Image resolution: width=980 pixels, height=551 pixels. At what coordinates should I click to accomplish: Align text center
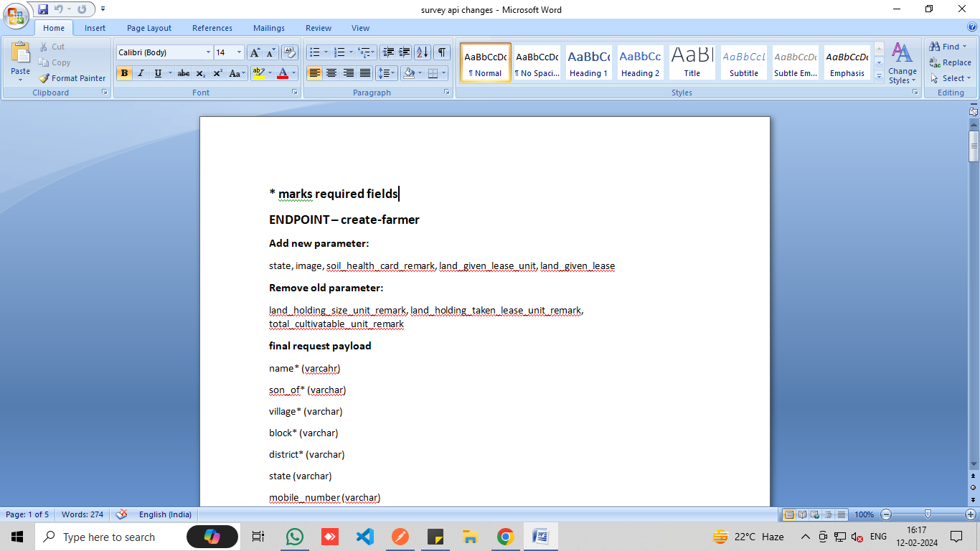pyautogui.click(x=331, y=73)
